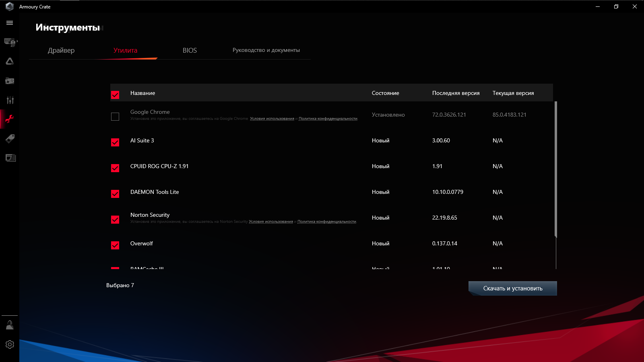Uncheck the Norton Security checkbox
This screenshot has height=362, width=644.
[115, 219]
